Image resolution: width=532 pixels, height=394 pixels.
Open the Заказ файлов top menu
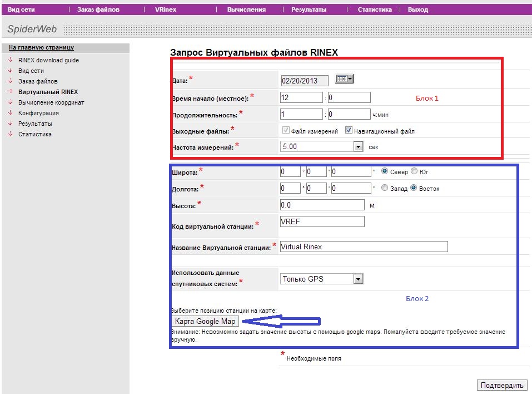point(98,9)
